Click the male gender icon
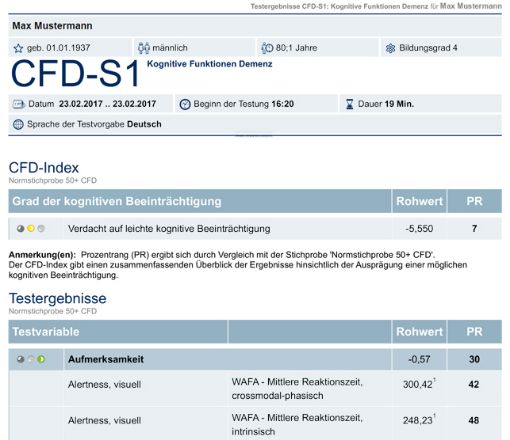This screenshot has width=510, height=440. coord(144,48)
